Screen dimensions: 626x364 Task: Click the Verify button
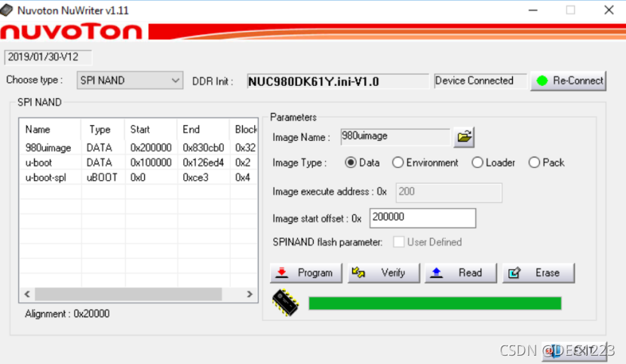tap(384, 273)
